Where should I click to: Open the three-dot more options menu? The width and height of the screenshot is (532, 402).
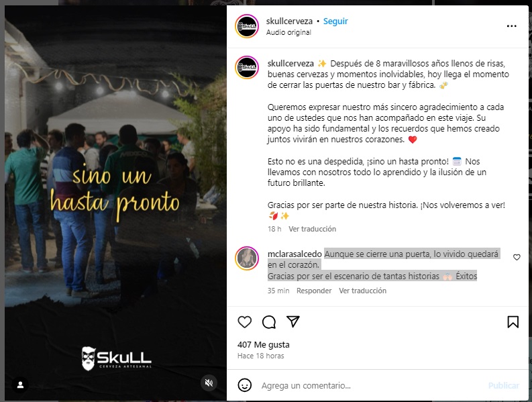click(x=511, y=26)
